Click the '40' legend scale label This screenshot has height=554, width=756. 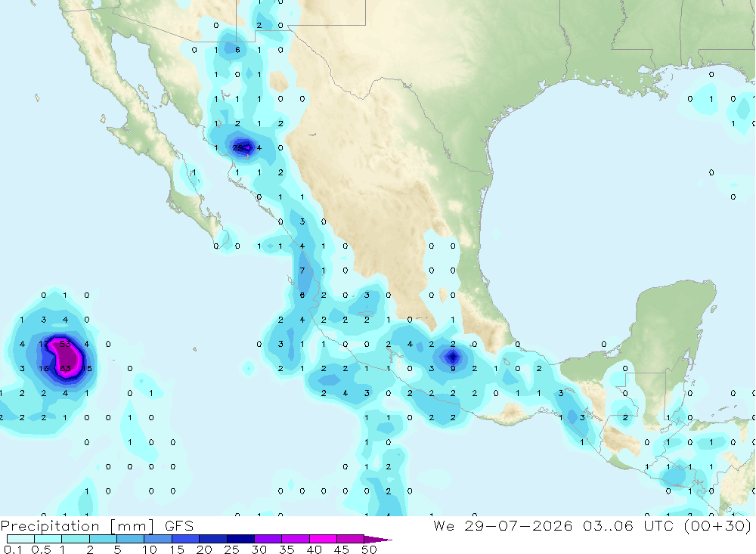point(314,549)
